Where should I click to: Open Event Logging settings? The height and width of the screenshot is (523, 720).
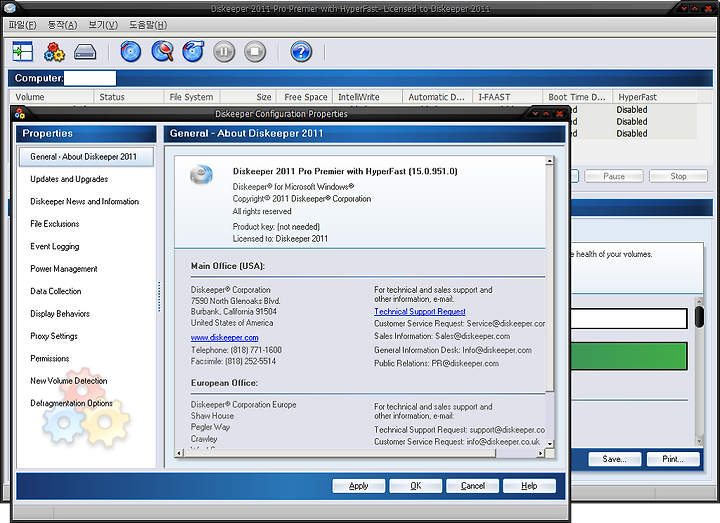coord(55,247)
